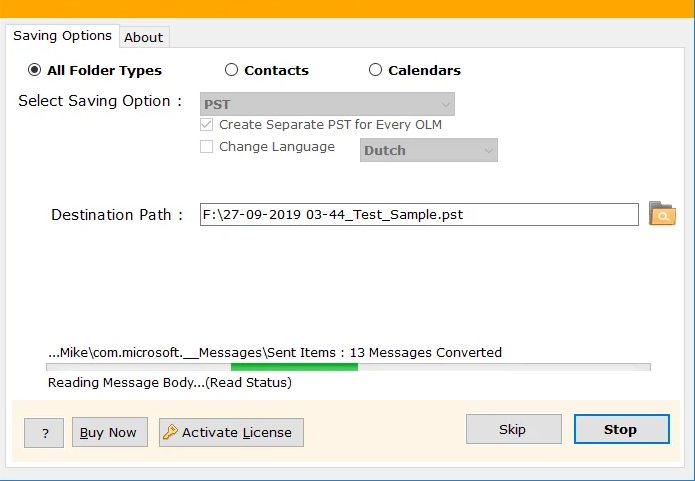695x481 pixels.
Task: Open the Dutch language dropdown
Action: tap(429, 150)
